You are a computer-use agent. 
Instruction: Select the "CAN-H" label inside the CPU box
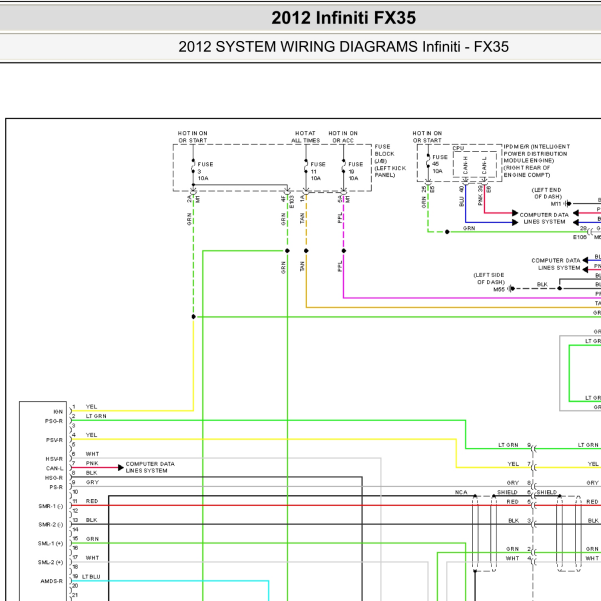465,165
